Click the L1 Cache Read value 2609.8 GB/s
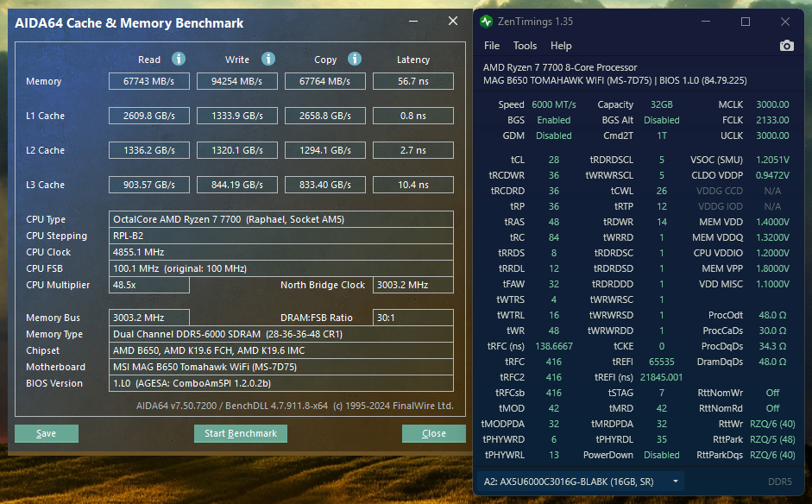 tap(149, 116)
